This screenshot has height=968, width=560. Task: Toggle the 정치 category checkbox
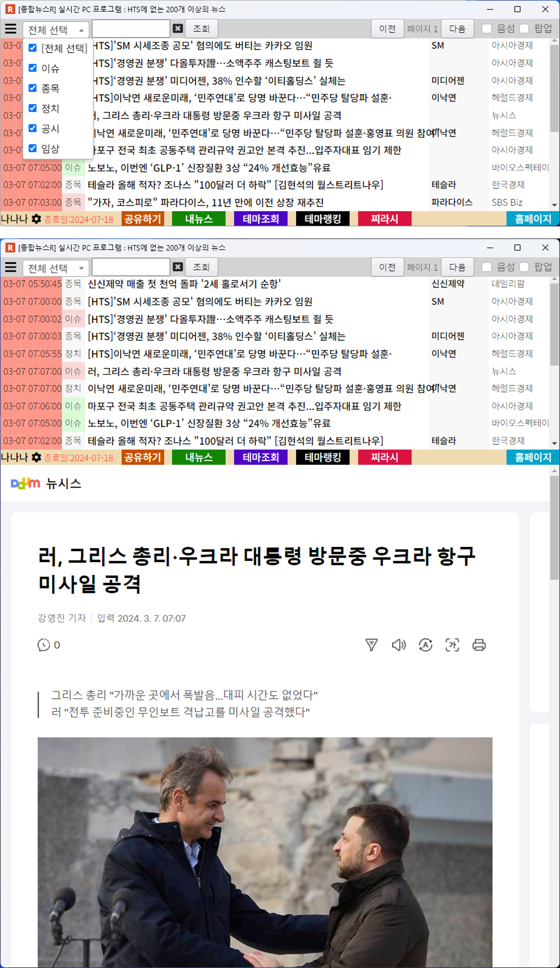pos(33,108)
